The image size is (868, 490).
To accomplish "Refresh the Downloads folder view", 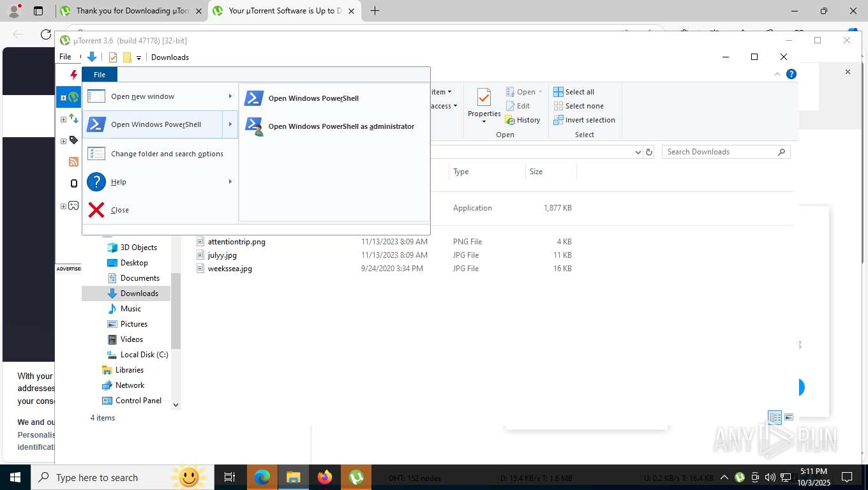I will click(x=649, y=152).
